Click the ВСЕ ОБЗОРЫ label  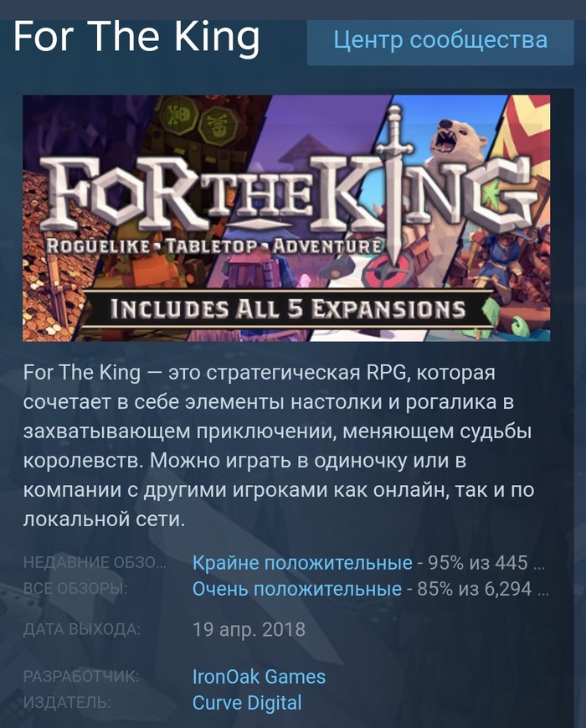(x=75, y=589)
